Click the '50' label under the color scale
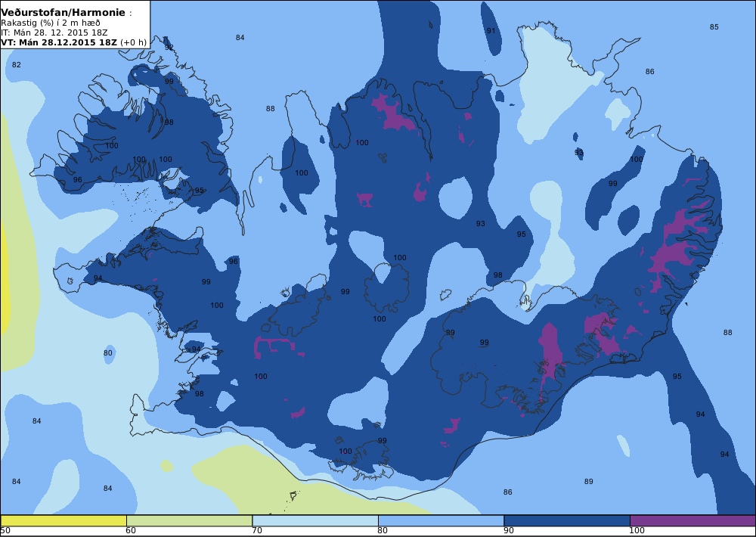This screenshot has height=537, width=756. (6, 531)
